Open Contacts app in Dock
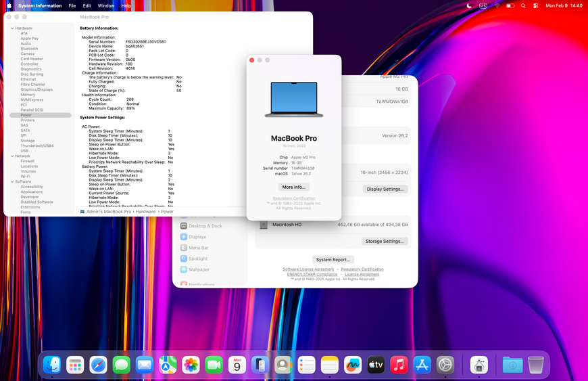Viewport: 588px width, 381px height. click(x=283, y=365)
